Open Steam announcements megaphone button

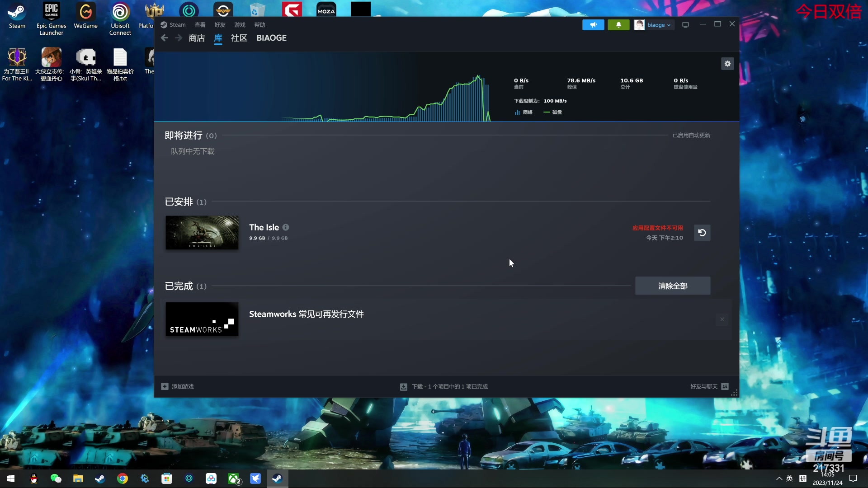[593, 25]
